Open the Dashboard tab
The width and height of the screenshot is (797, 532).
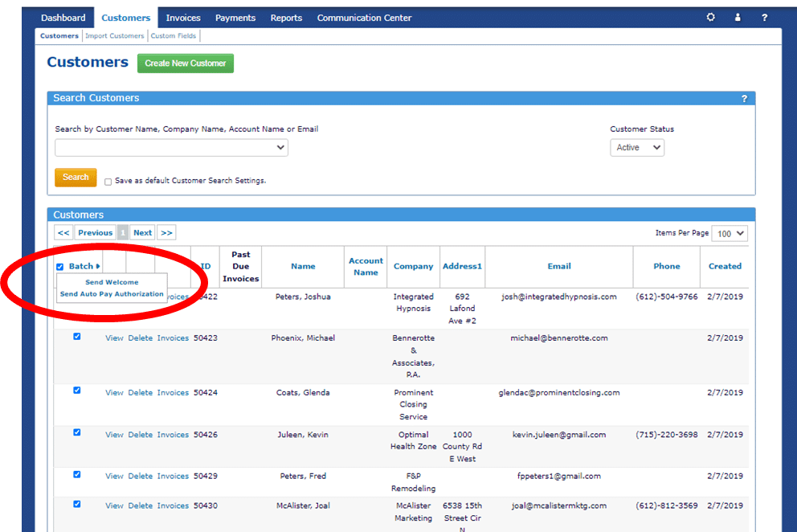(x=63, y=18)
